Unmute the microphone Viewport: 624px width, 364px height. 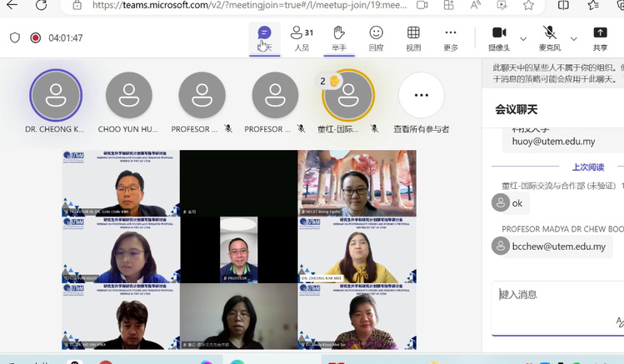tap(549, 37)
